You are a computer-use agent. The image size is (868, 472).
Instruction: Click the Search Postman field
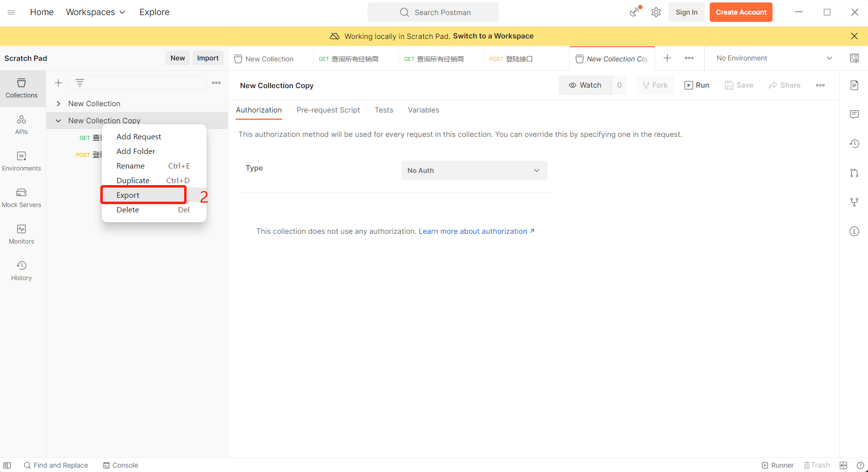(433, 12)
